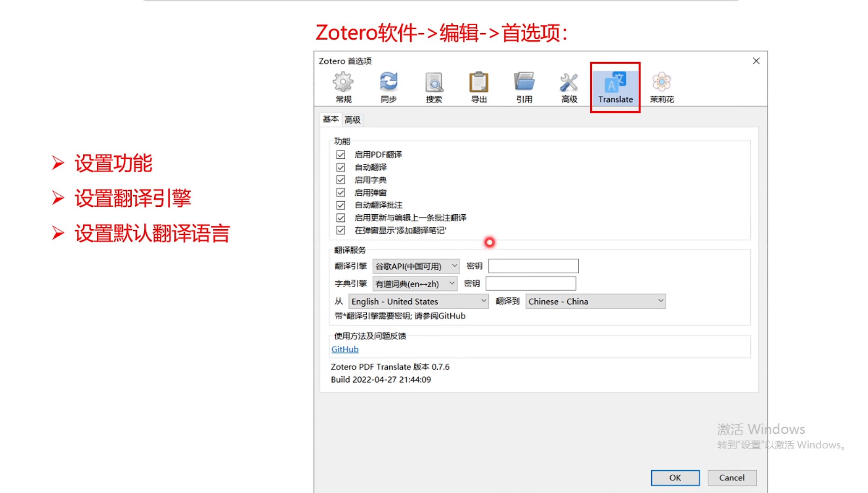Open the 搜索 preferences icon

pos(433,86)
